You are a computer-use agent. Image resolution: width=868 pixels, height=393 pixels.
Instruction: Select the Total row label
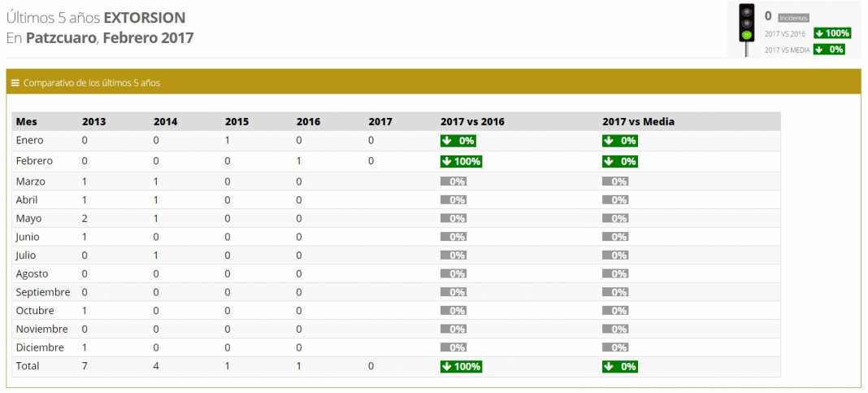pyautogui.click(x=27, y=366)
